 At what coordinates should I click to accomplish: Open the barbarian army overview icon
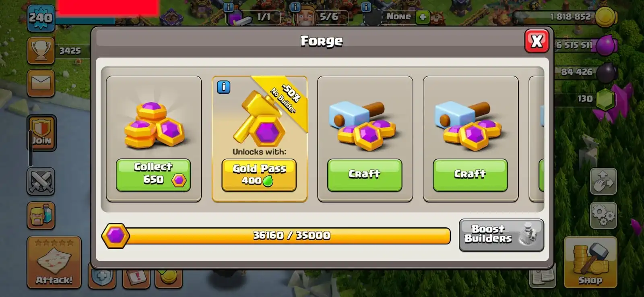pyautogui.click(x=41, y=216)
